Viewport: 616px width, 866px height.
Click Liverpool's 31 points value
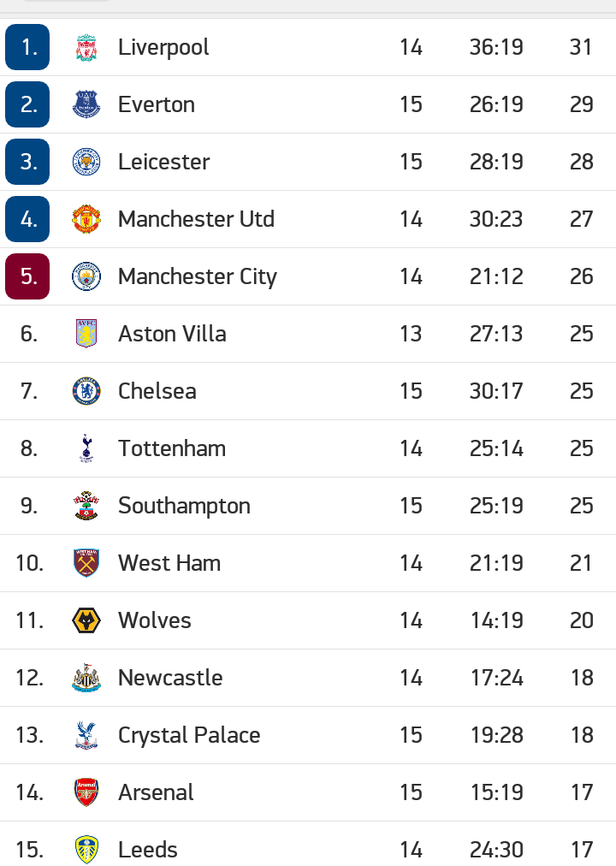click(581, 47)
